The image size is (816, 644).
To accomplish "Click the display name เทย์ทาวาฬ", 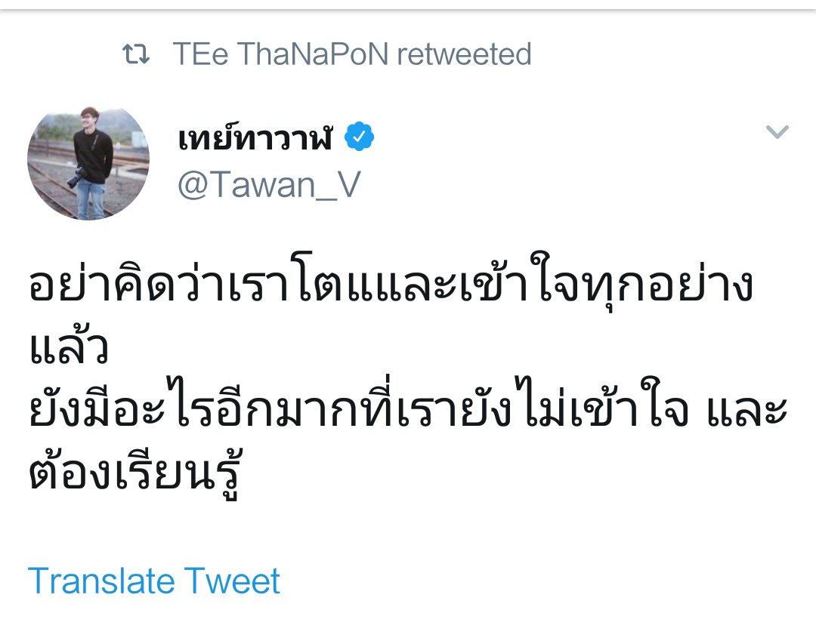I will [x=255, y=137].
